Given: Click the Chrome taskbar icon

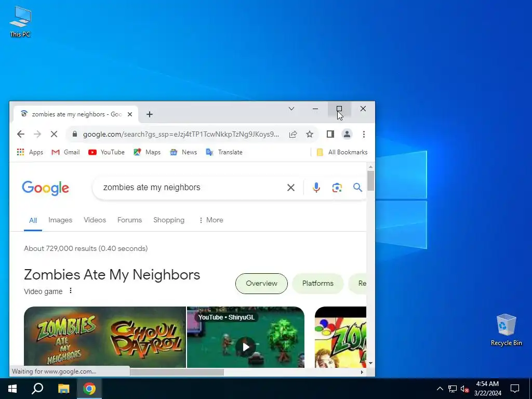Looking at the screenshot, I should tap(89, 389).
